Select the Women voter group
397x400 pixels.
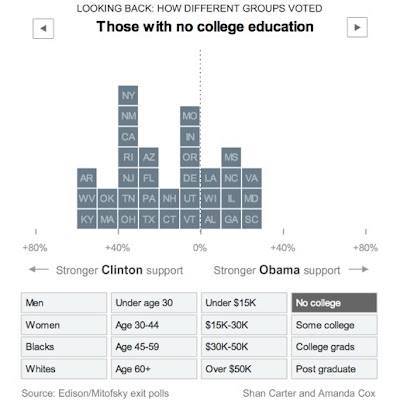[x=64, y=325]
